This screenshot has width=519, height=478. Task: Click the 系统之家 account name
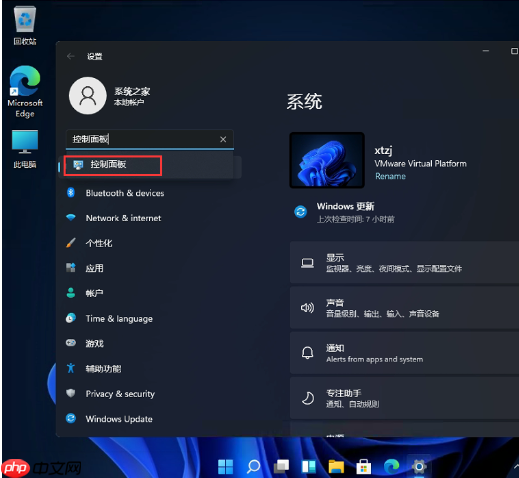[132, 91]
